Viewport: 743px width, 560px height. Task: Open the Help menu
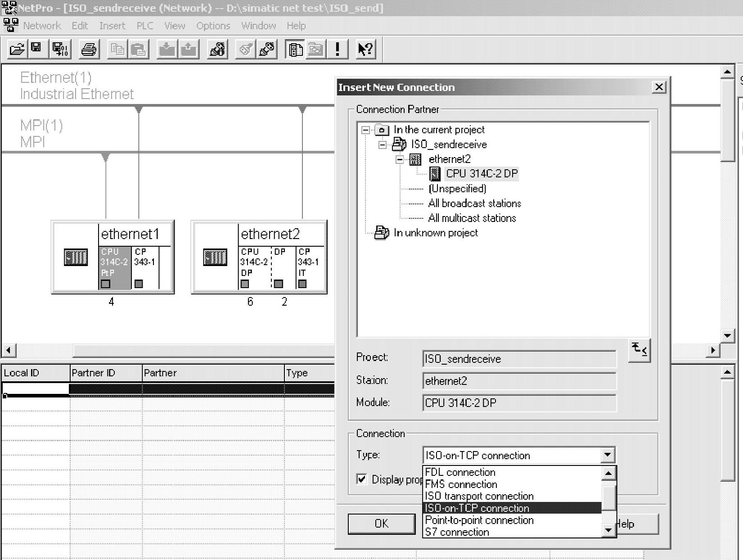(x=296, y=26)
